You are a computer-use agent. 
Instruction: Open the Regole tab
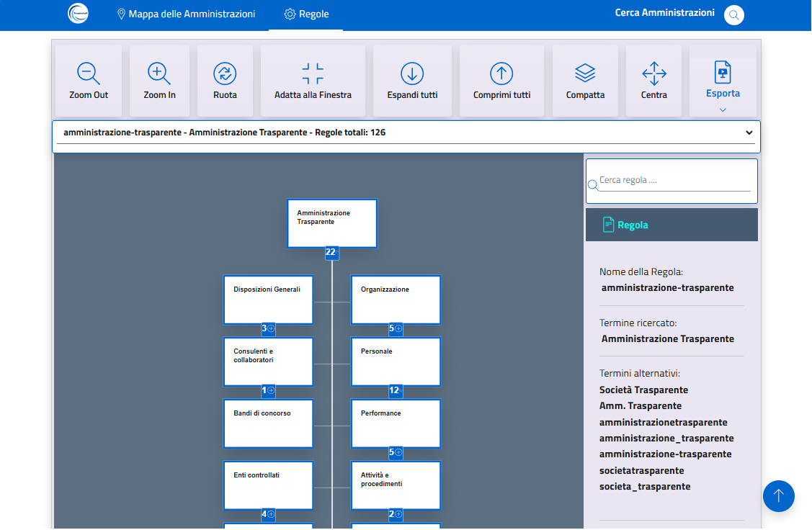(306, 14)
